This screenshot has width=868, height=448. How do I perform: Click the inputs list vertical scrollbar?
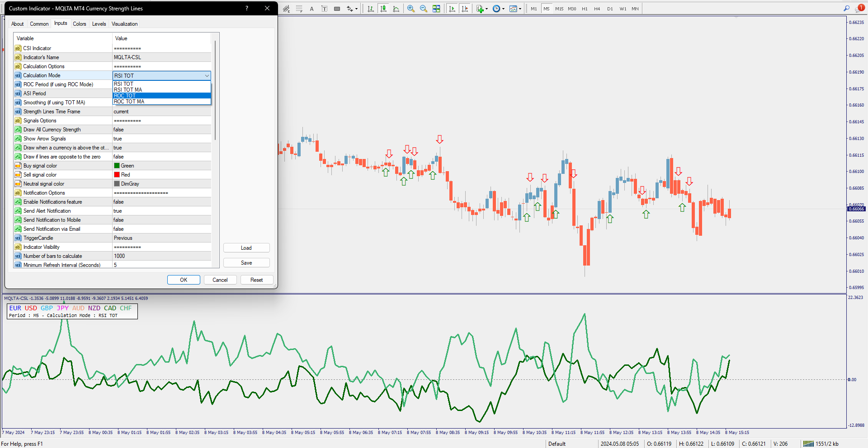215,90
